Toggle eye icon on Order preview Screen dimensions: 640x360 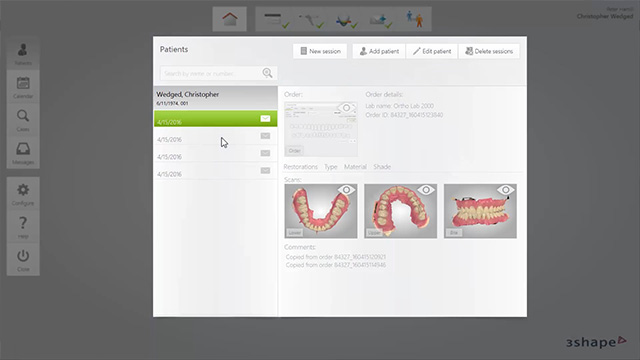click(346, 108)
